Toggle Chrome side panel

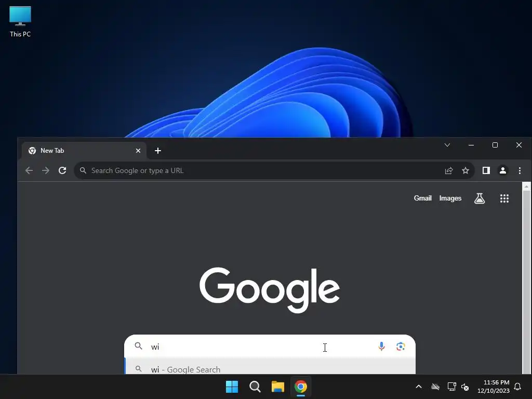[x=486, y=170]
